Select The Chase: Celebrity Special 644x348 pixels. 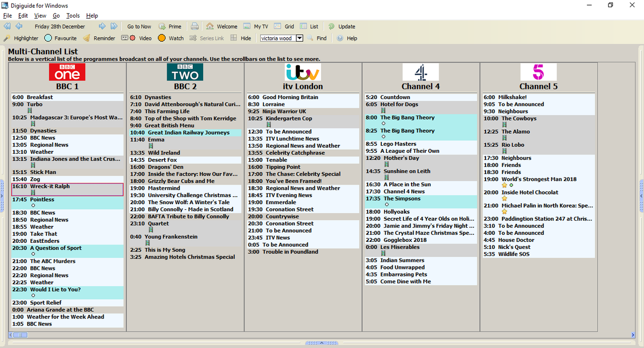point(303,174)
